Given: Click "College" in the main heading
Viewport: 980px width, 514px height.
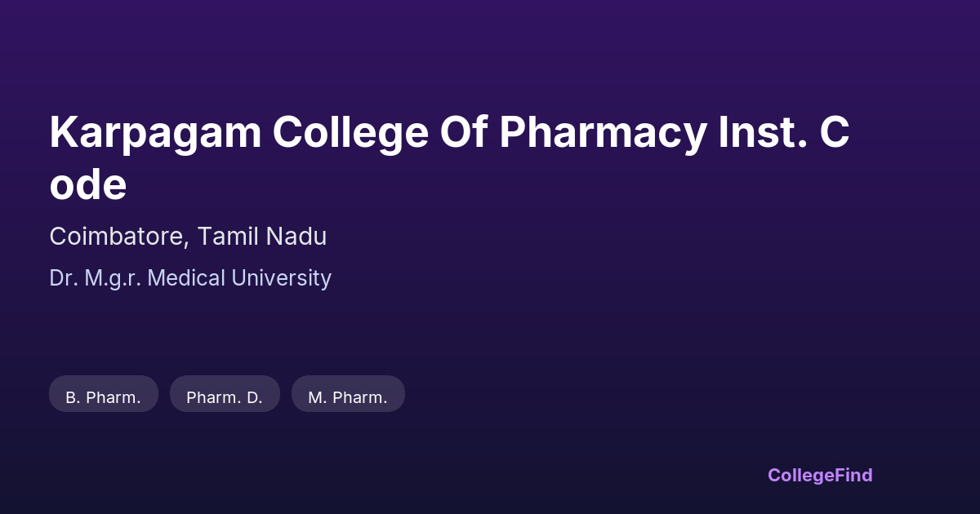Looking at the screenshot, I should click(x=350, y=133).
